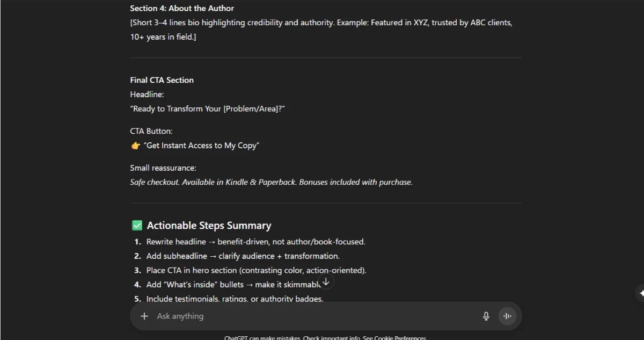Screen dimensions: 644x340
Task: Open voice mode with the waveform icon
Action: (507, 316)
